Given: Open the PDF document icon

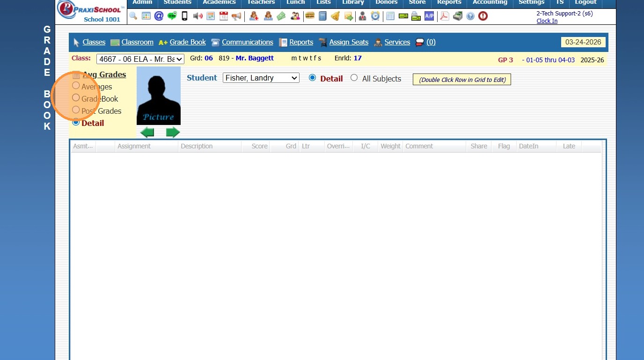Looking at the screenshot, I should pos(444,16).
